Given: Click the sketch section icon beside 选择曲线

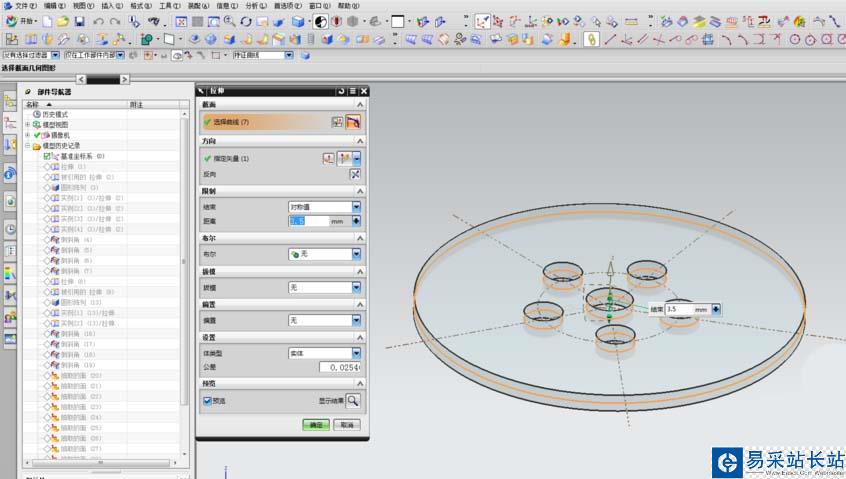Looking at the screenshot, I should coord(337,122).
